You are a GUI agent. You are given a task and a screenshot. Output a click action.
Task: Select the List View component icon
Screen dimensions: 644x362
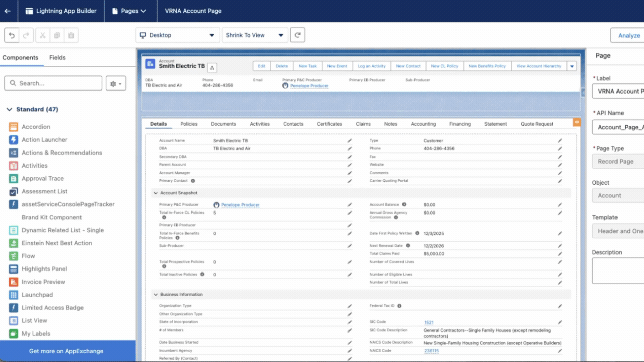[14, 321]
